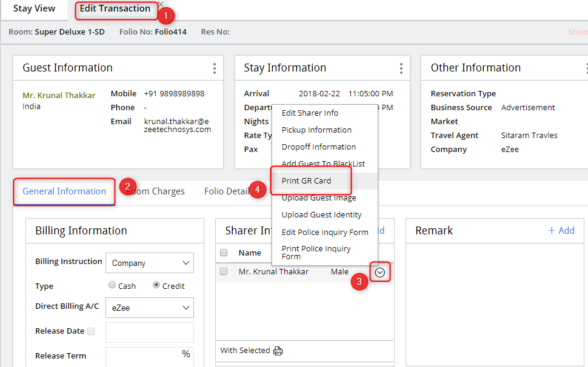The width and height of the screenshot is (588, 367).
Task: Click email krunal.thakkar@ezeetechnosys.com
Action: coord(178,125)
